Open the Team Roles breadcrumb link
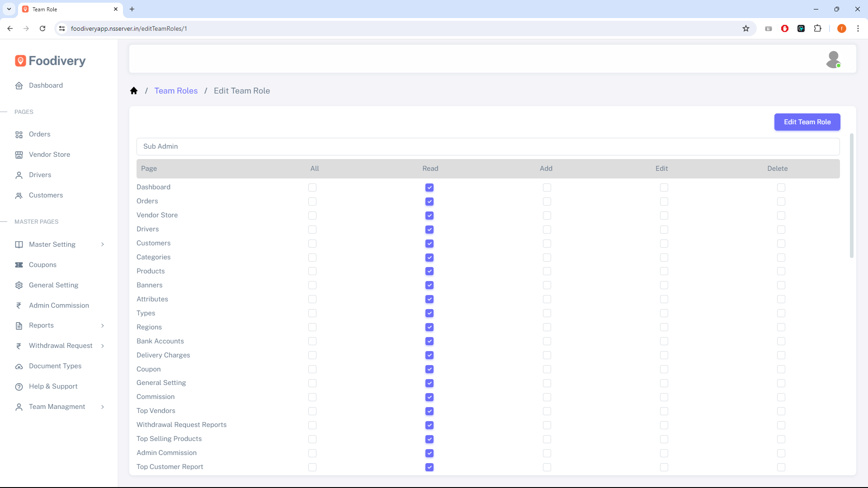Image resolution: width=868 pixels, height=488 pixels. pyautogui.click(x=176, y=90)
